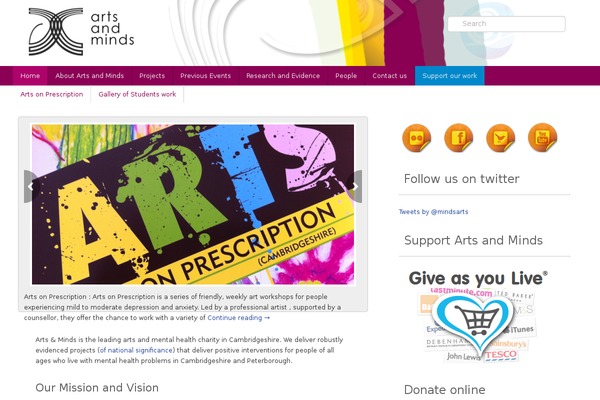Select the People menu item
The image size is (600, 400).
[x=346, y=76]
